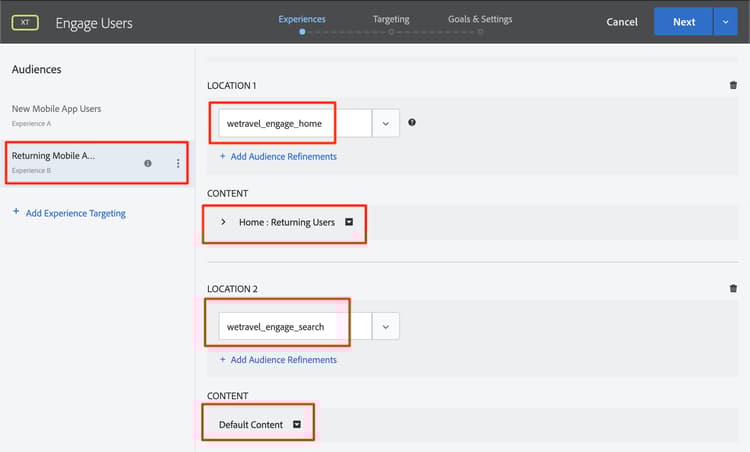Click the Goals & Settings progress dot
This screenshot has width=750, height=452.
tap(480, 32)
